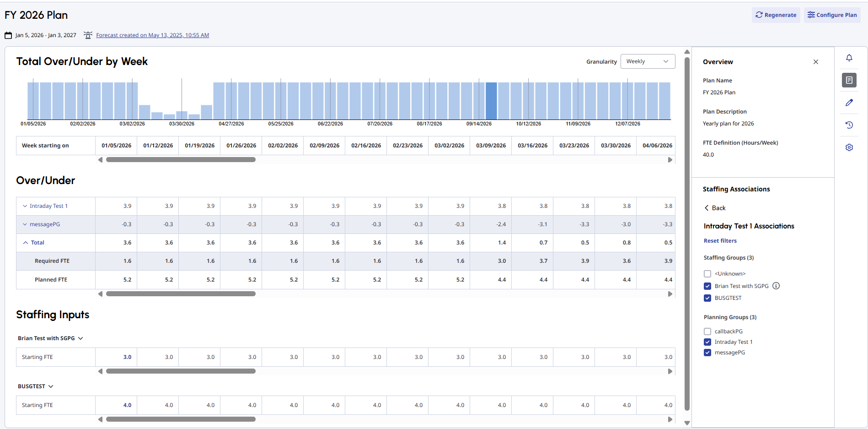The image size is (868, 429).
Task: Collapse the Total row in Over/Under
Action: tap(26, 243)
